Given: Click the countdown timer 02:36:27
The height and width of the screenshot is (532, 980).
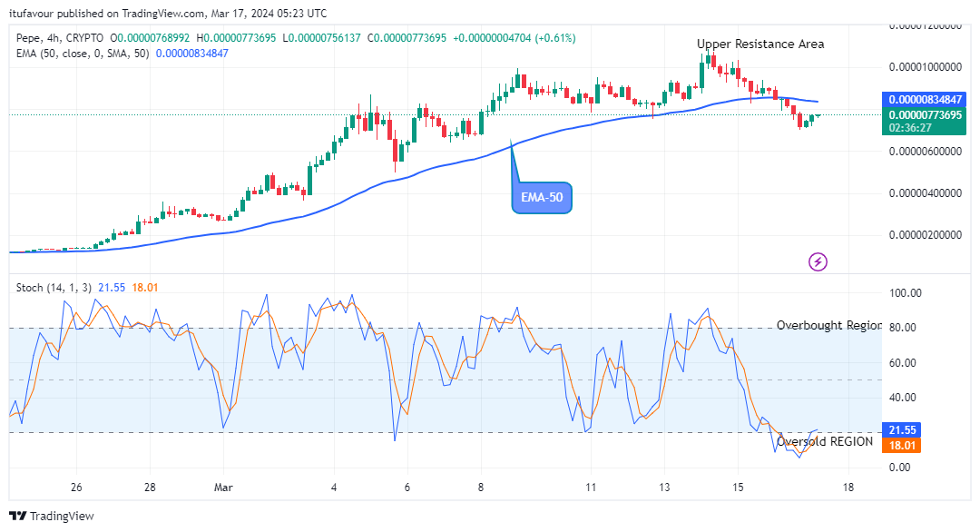Looking at the screenshot, I should pyautogui.click(x=910, y=128).
